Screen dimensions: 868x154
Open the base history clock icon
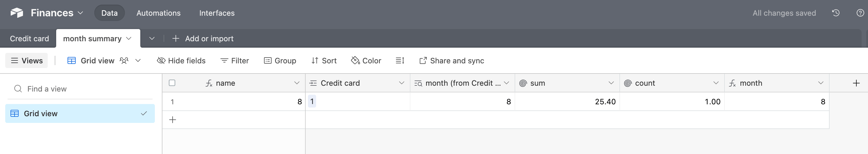coord(836,13)
